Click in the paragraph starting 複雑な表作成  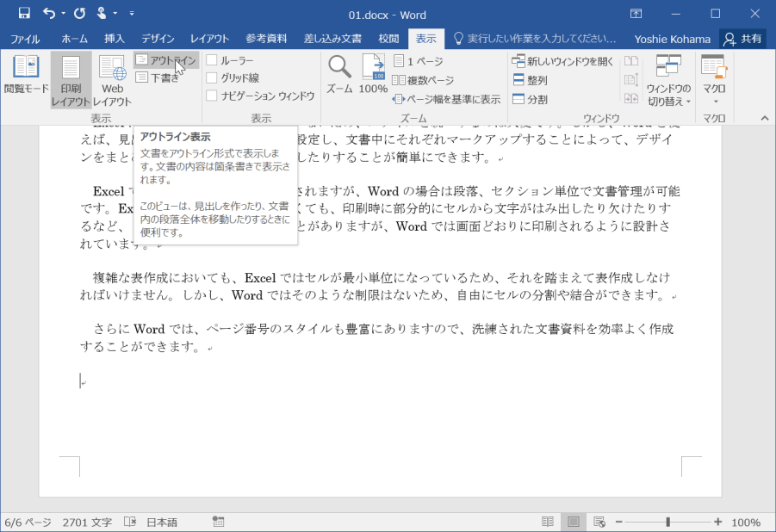pos(378,286)
